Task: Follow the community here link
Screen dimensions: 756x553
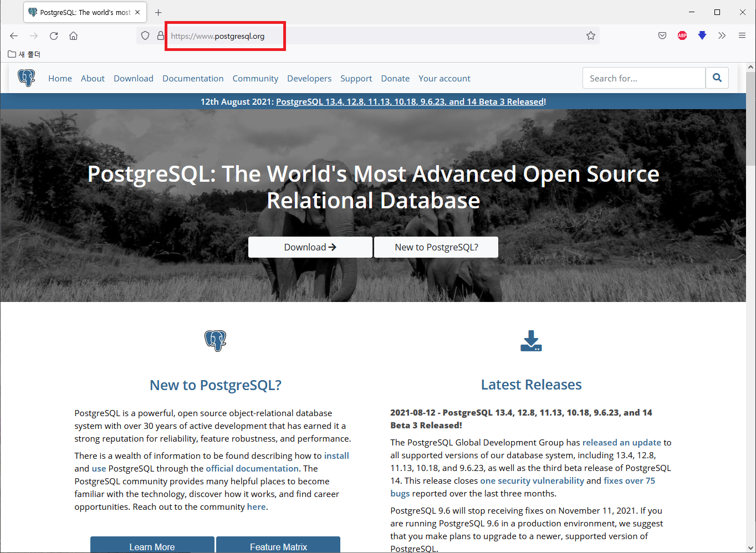Action: click(256, 506)
